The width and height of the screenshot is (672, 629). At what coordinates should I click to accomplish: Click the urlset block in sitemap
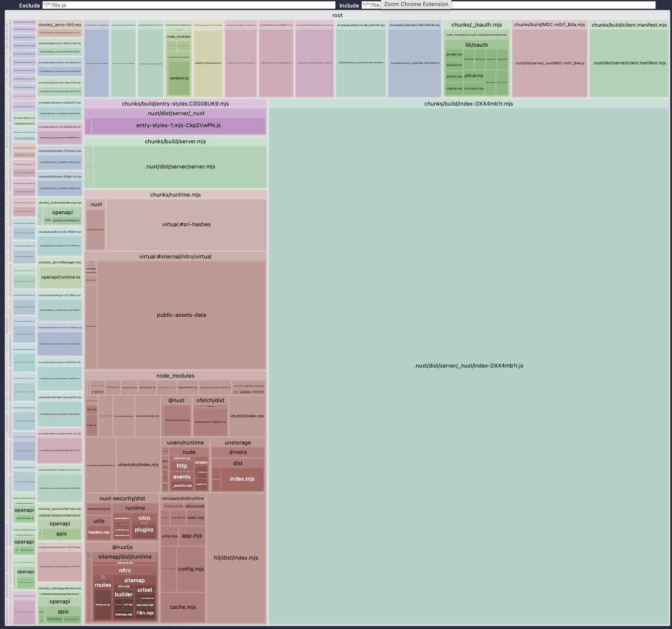[145, 590]
